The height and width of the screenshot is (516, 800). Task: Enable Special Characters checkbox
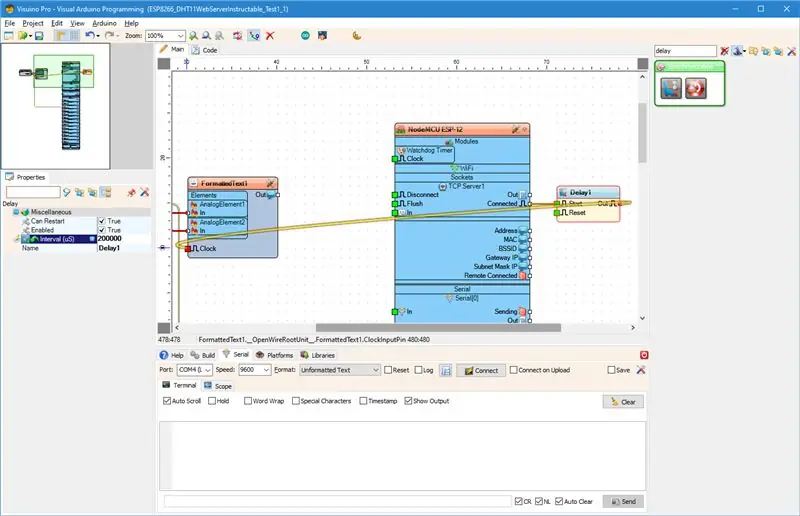tap(295, 401)
